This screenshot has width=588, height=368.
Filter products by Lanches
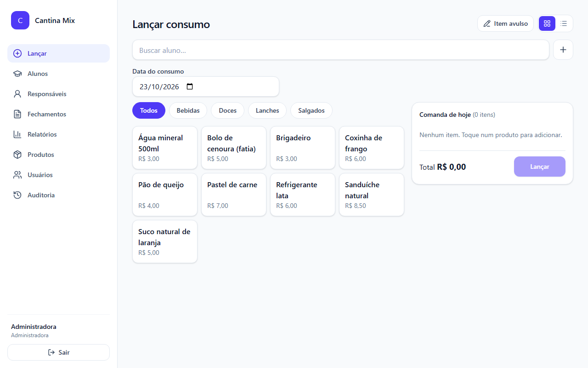(x=267, y=110)
